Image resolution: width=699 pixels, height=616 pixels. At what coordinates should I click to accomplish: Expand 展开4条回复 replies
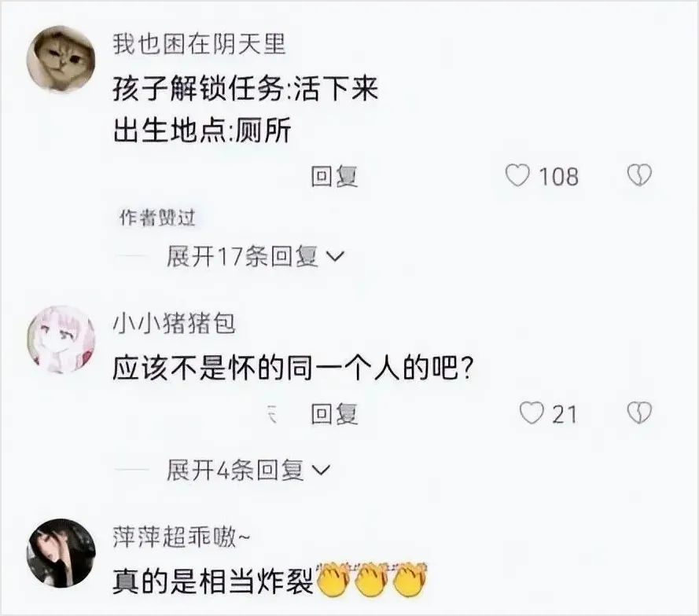235,470
